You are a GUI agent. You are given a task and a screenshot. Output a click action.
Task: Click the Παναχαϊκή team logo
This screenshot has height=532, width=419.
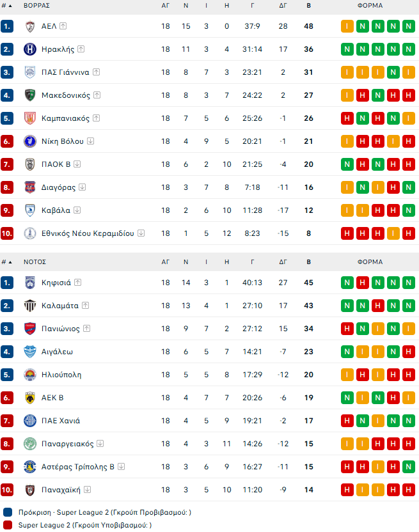click(29, 490)
